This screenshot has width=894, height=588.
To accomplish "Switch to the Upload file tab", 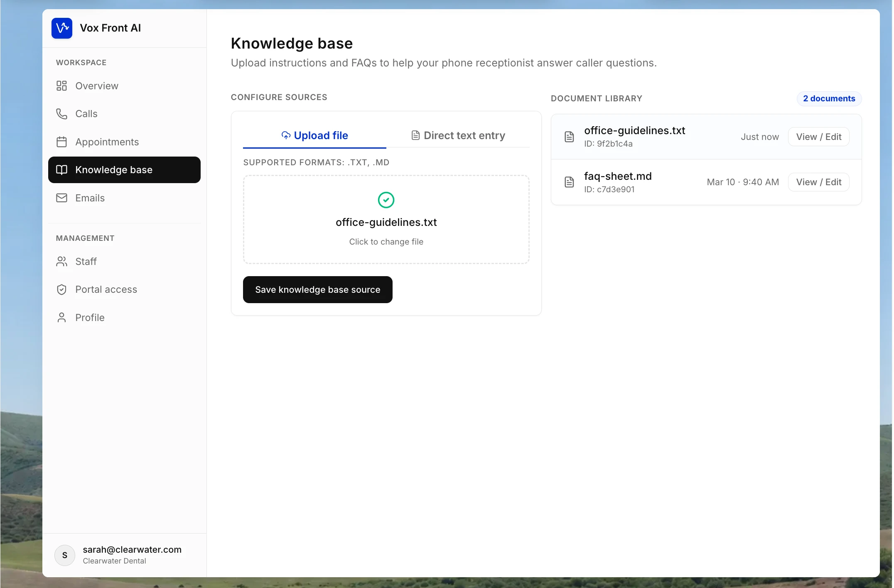I will click(x=314, y=136).
